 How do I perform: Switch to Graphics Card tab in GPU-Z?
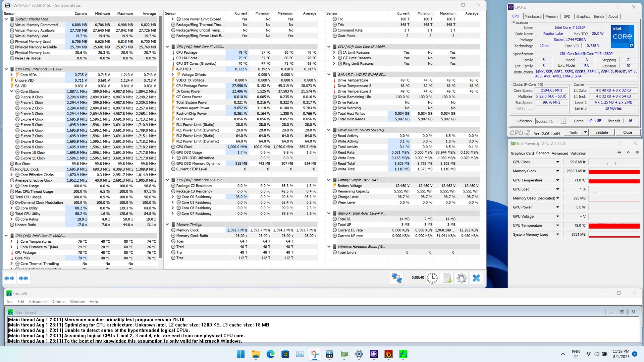(522, 153)
